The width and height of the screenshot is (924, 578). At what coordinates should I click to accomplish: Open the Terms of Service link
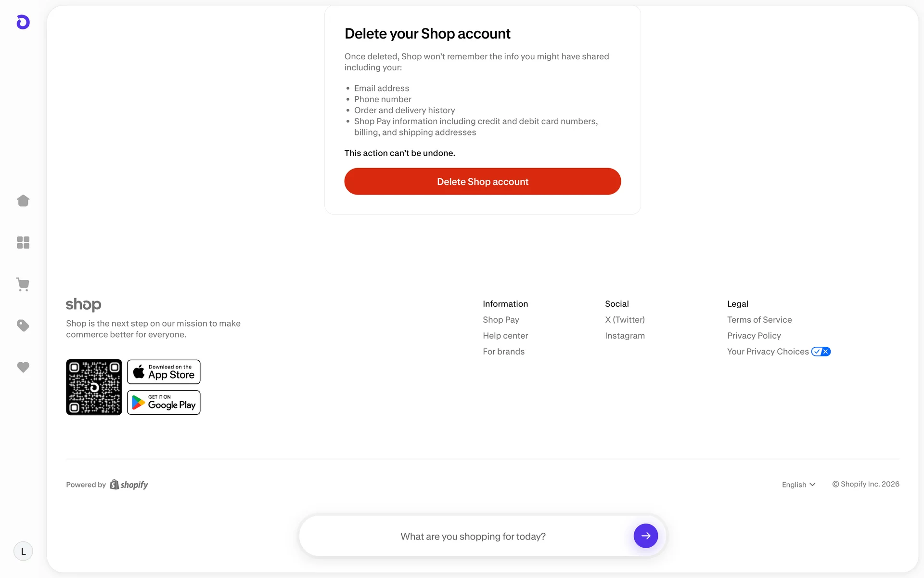pos(759,320)
